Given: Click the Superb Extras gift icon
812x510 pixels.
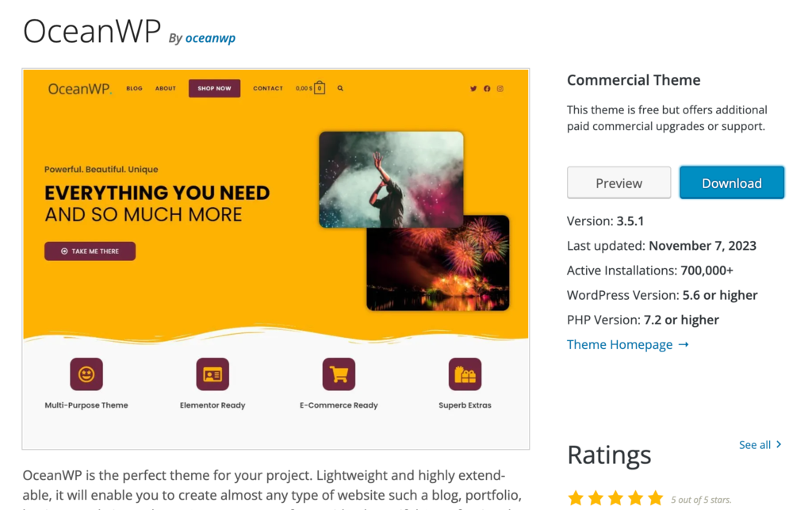Looking at the screenshot, I should 465,374.
